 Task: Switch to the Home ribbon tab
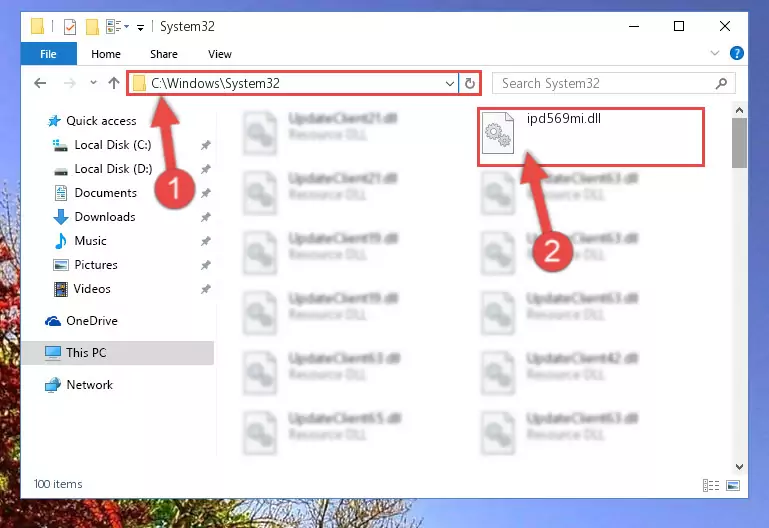click(x=106, y=54)
